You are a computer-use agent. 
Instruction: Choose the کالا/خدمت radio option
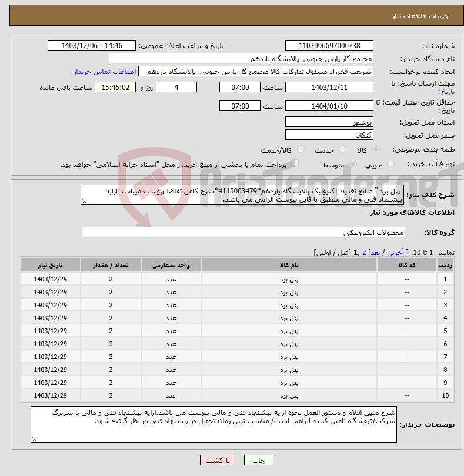[301, 150]
